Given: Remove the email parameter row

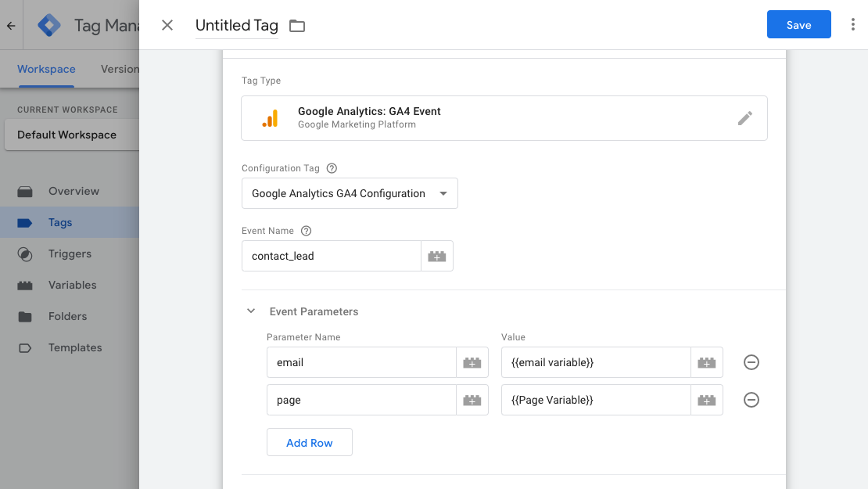Looking at the screenshot, I should pos(751,362).
